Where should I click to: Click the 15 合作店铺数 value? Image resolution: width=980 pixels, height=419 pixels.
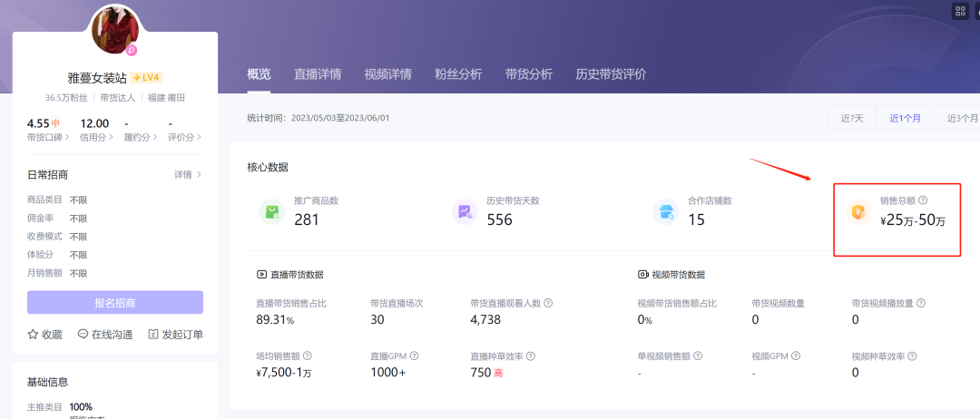pos(696,219)
